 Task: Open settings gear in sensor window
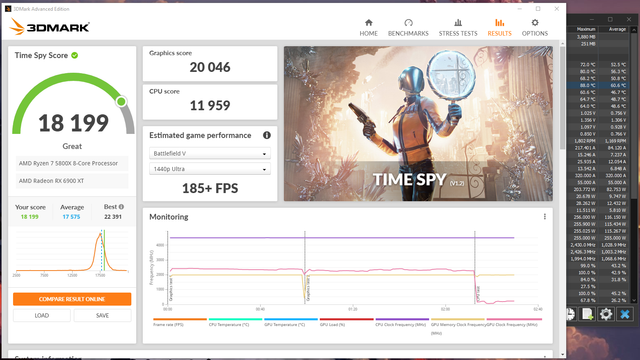pos(606,314)
